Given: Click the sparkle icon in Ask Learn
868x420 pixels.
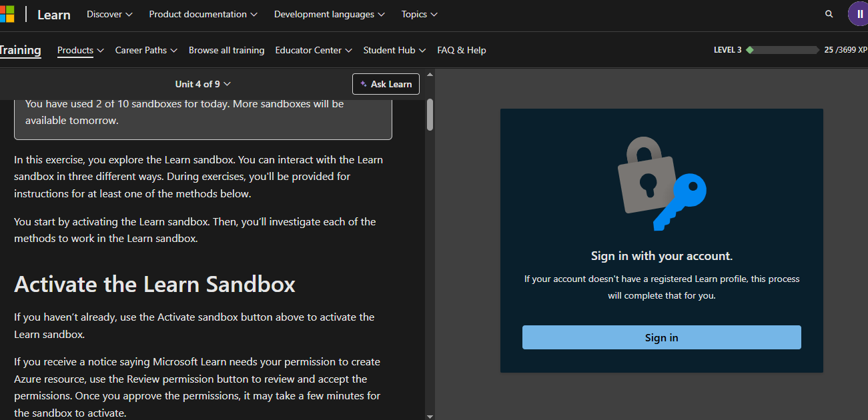Looking at the screenshot, I should click(364, 84).
